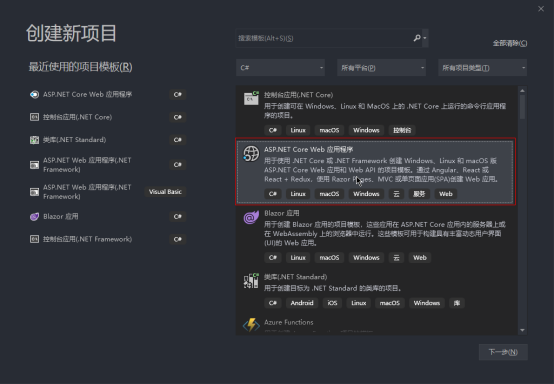Screen dimensions: 554x384
Task: Click Windows tag on class library template
Action: [x=427, y=303]
